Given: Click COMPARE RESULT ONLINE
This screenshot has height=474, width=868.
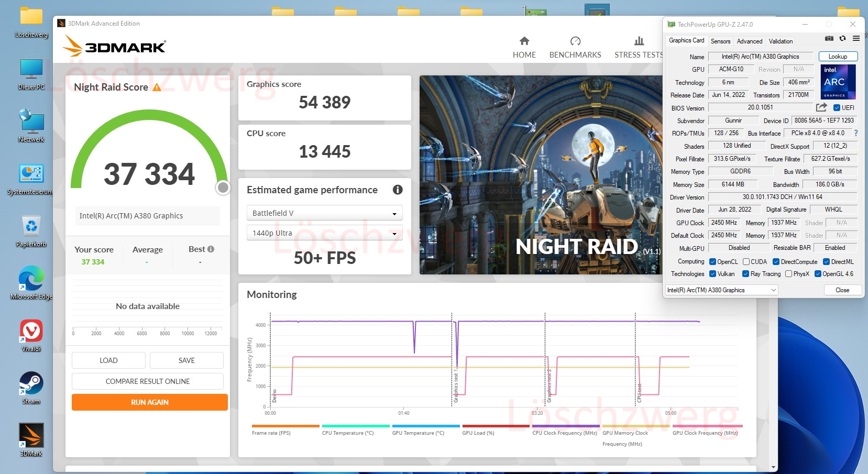Looking at the screenshot, I should click(148, 381).
